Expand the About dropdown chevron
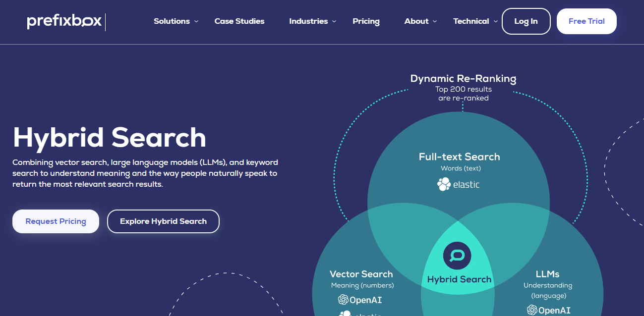The height and width of the screenshot is (316, 644). tap(435, 21)
